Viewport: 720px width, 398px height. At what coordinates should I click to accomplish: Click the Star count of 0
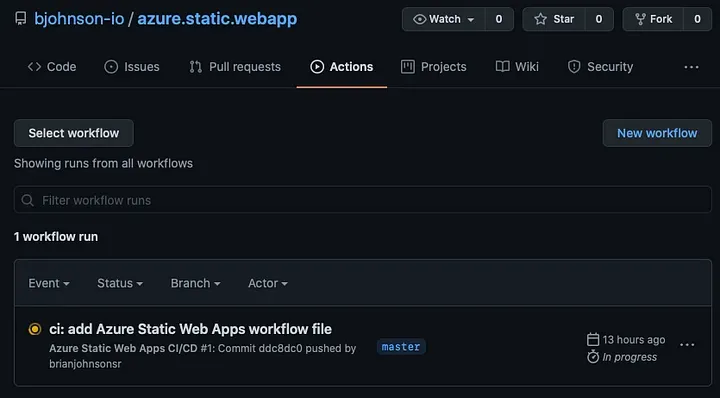pos(599,19)
